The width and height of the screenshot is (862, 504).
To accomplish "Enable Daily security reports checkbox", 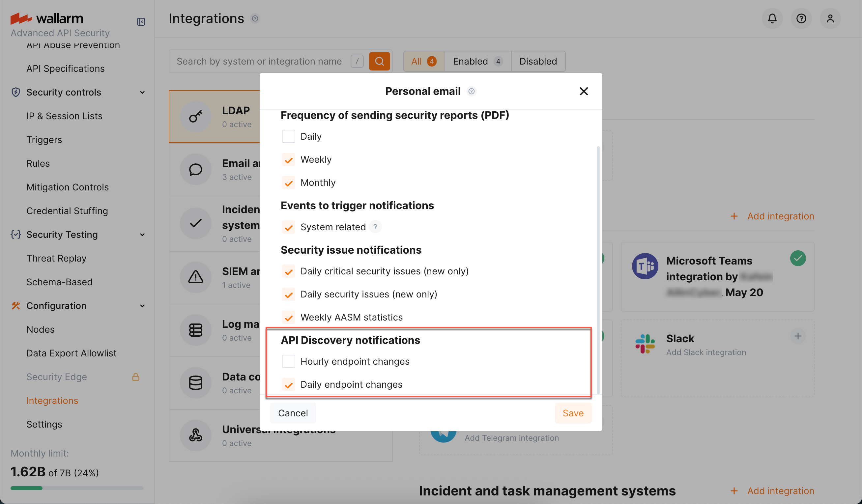I will pyautogui.click(x=288, y=136).
